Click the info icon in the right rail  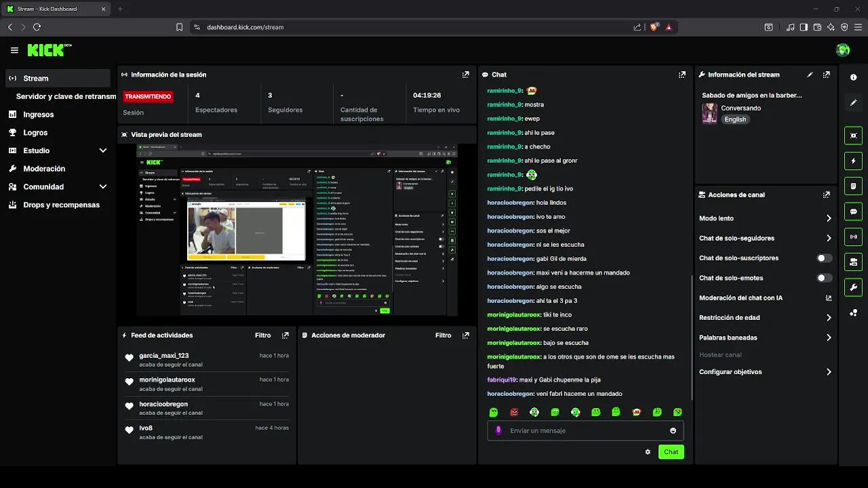853,77
